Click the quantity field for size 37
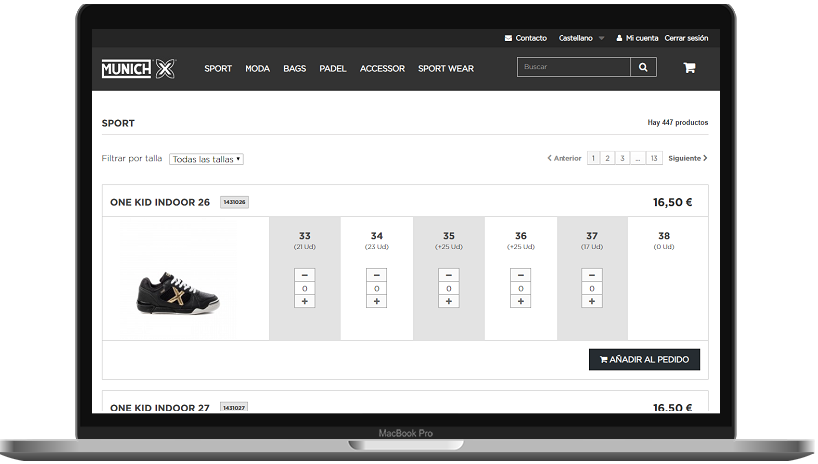This screenshot has height=464, width=818. click(592, 288)
